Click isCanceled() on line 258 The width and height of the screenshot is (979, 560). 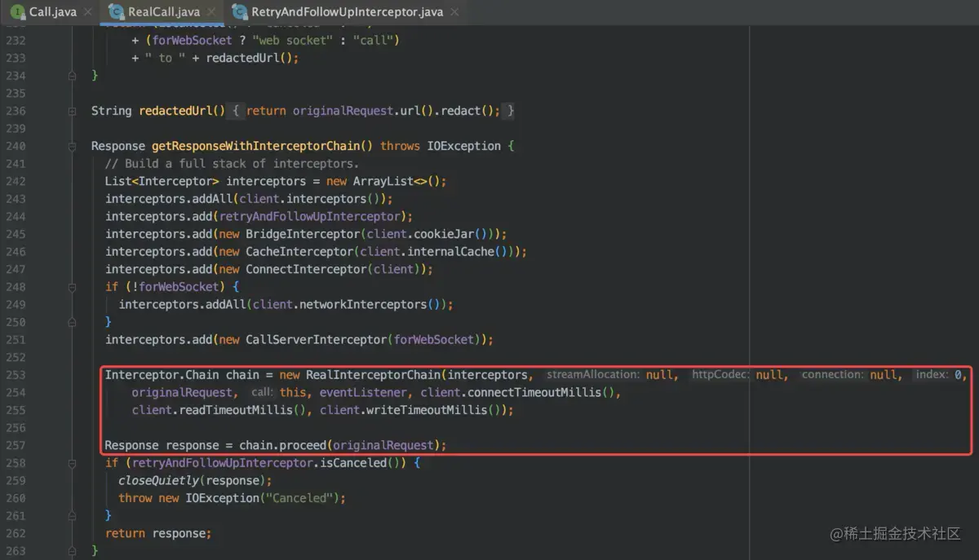[x=358, y=463]
